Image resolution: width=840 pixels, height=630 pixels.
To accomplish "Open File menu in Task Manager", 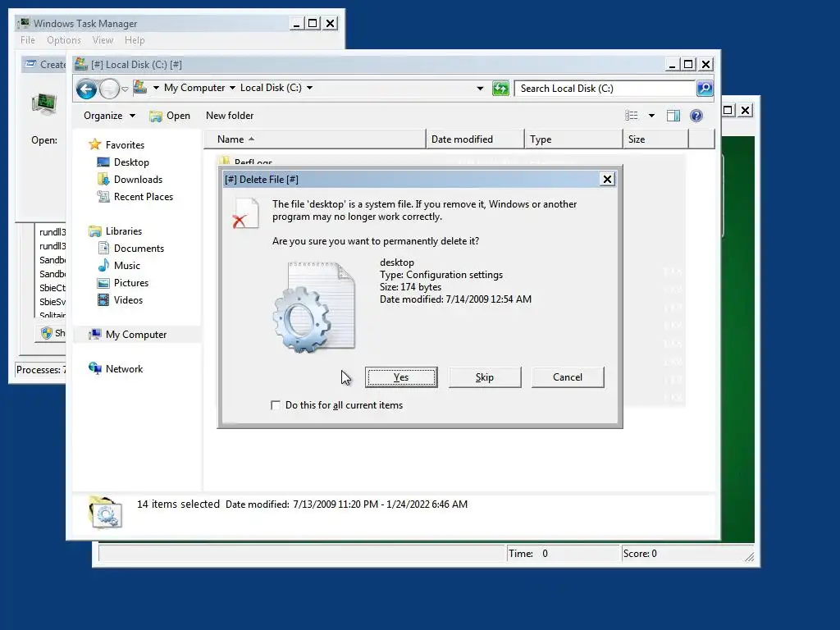I will (28, 40).
